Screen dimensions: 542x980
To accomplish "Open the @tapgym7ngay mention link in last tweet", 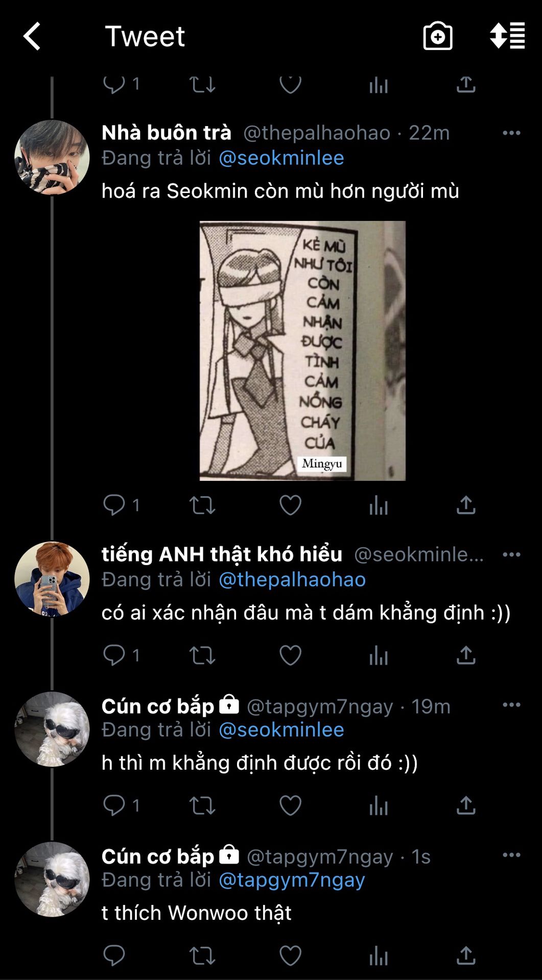I will 292,880.
